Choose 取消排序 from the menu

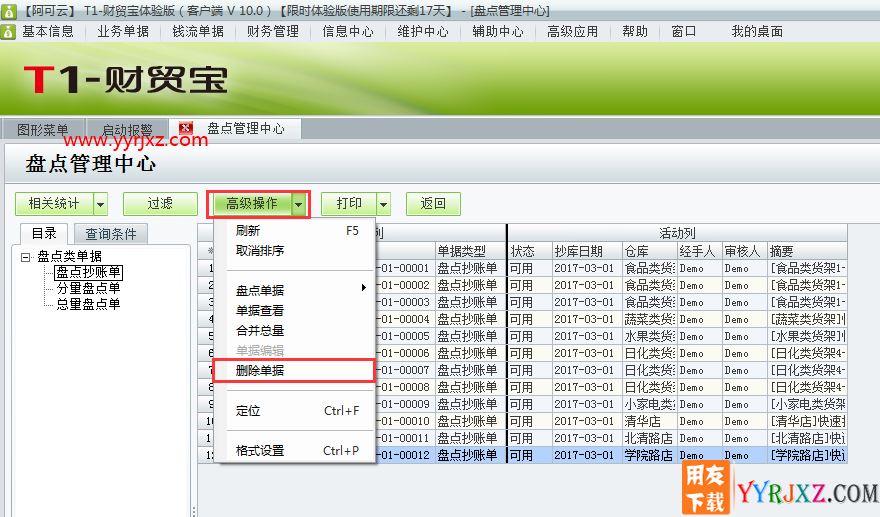coord(295,251)
